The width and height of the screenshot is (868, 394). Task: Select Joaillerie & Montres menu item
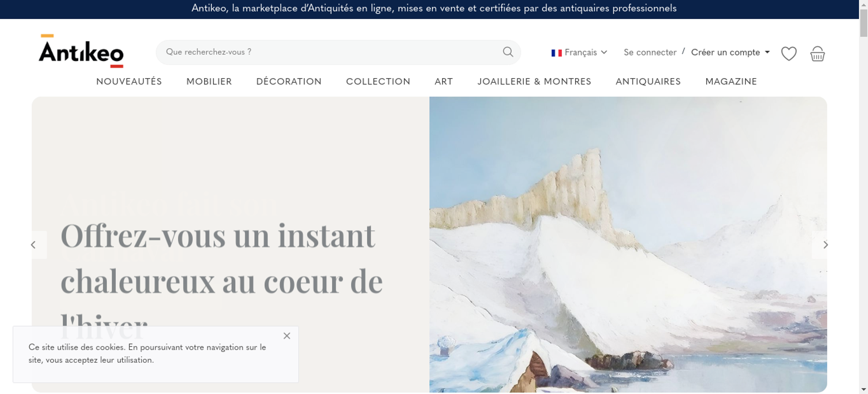(x=534, y=82)
